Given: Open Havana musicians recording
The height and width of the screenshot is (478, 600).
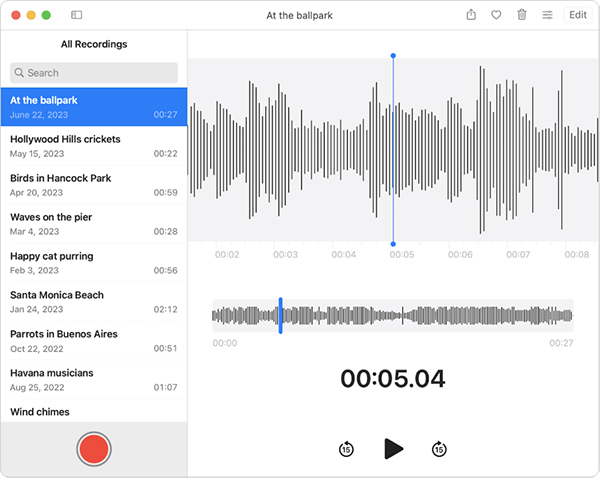Looking at the screenshot, I should coord(94,380).
